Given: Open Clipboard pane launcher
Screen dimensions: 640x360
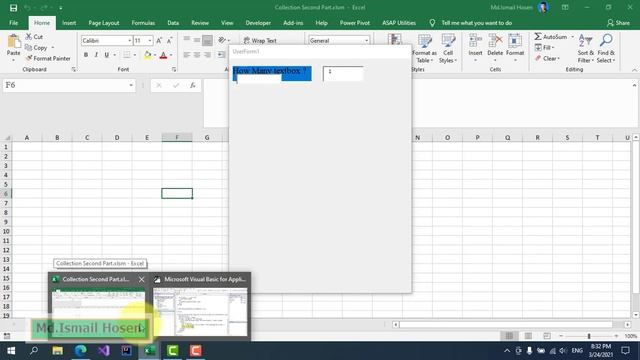Looking at the screenshot, I should 73,70.
